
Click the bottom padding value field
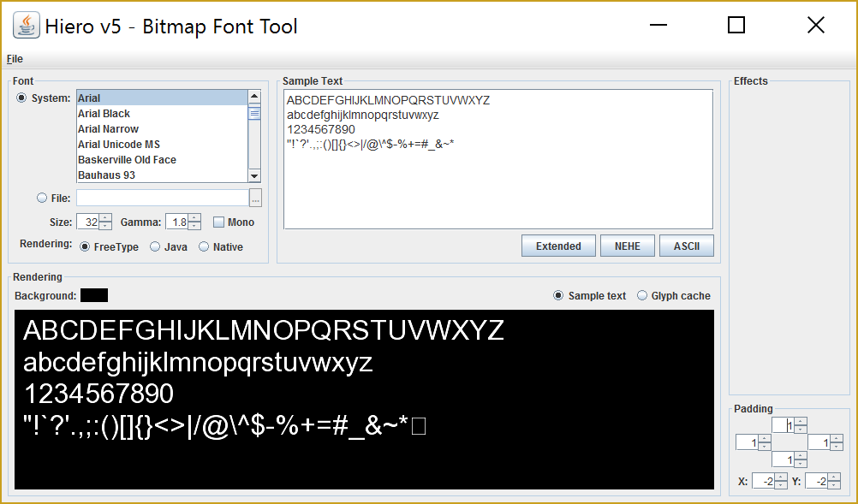[783, 460]
